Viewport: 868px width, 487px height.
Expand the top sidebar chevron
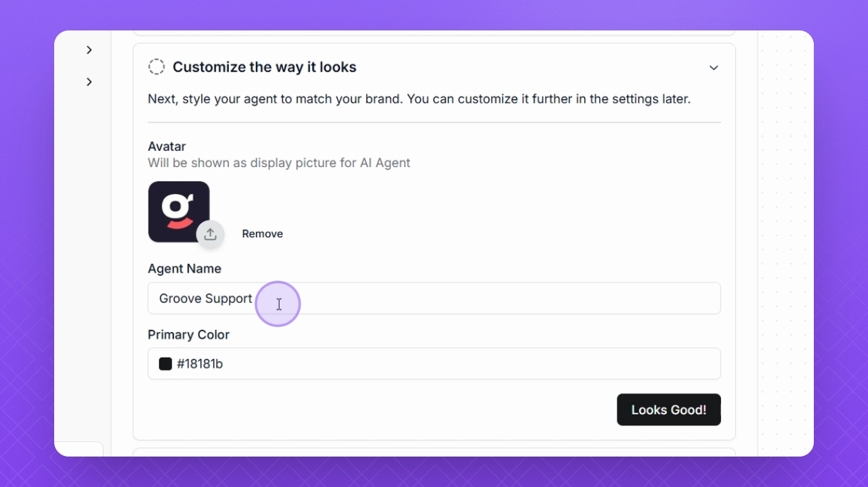click(89, 50)
